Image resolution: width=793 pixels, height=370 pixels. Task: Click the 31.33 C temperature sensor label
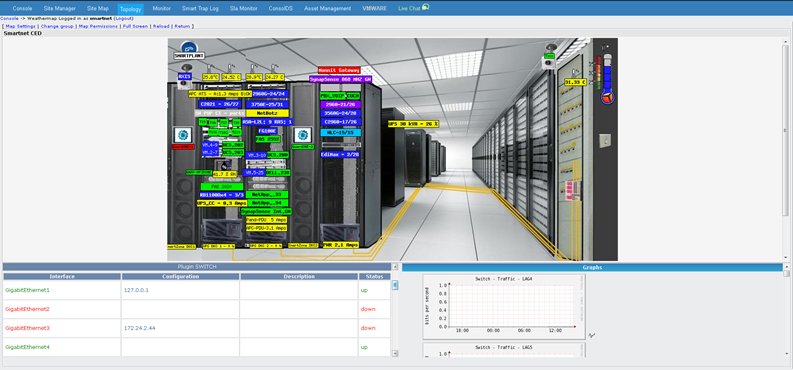pos(575,82)
